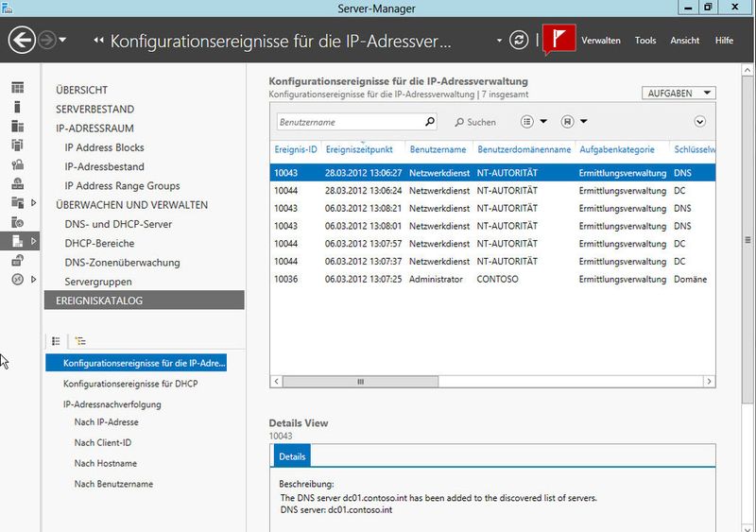Open IP Address Range Groups
This screenshot has width=756, height=532.
pos(122,186)
